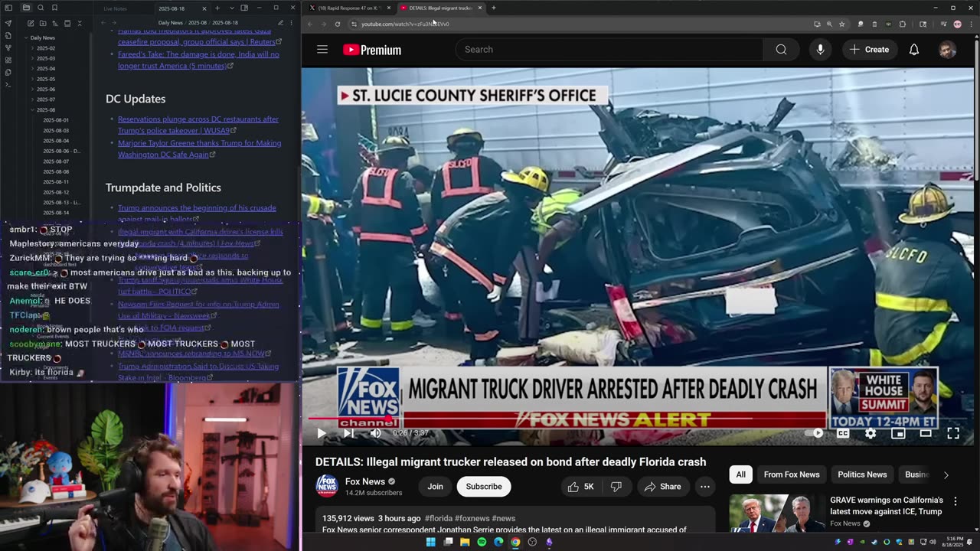Open Obsidian search magnifier icon

coord(41,8)
